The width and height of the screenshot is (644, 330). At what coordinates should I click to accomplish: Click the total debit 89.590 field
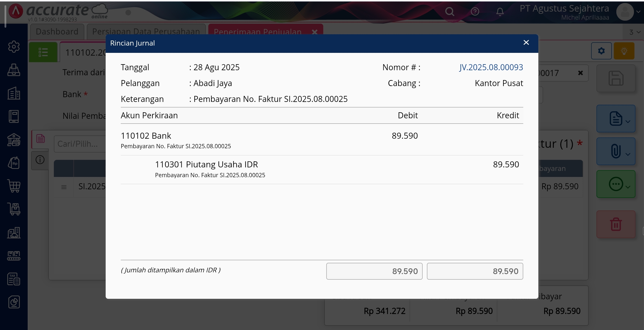(374, 271)
